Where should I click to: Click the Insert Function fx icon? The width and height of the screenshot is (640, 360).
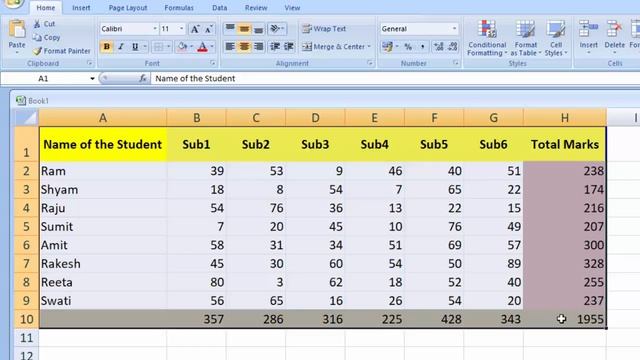click(142, 78)
